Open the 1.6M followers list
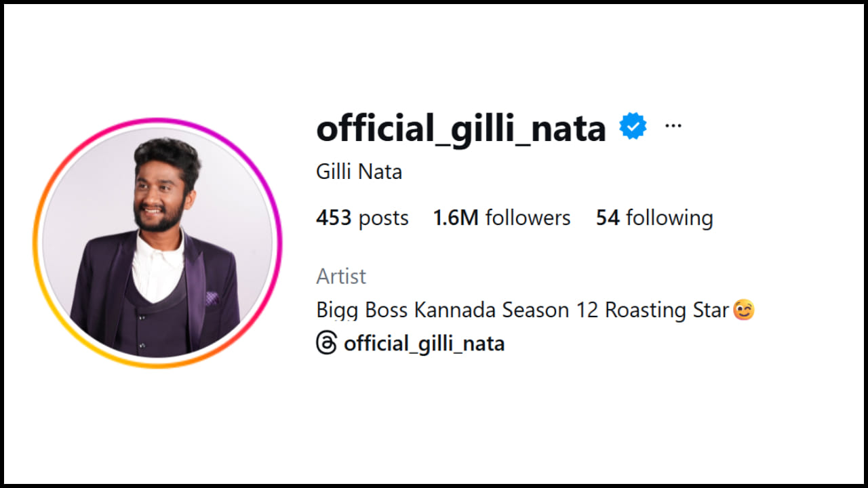The image size is (868, 488). (502, 218)
